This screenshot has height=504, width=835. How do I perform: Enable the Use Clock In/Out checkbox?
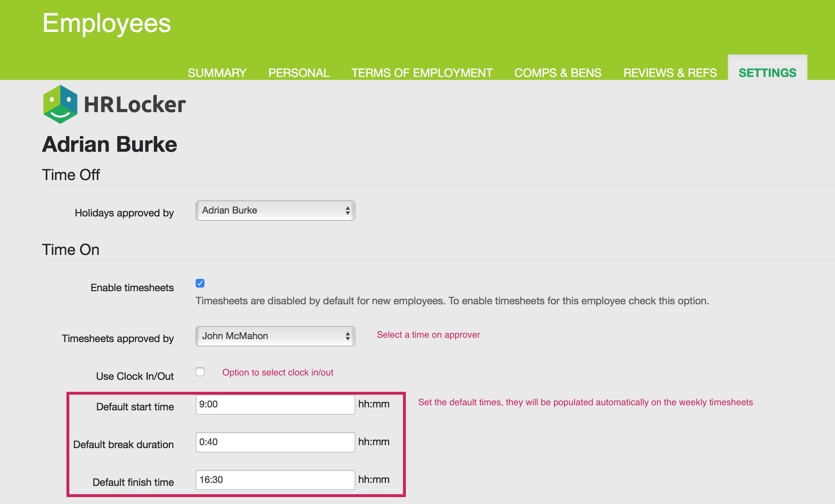pos(200,372)
